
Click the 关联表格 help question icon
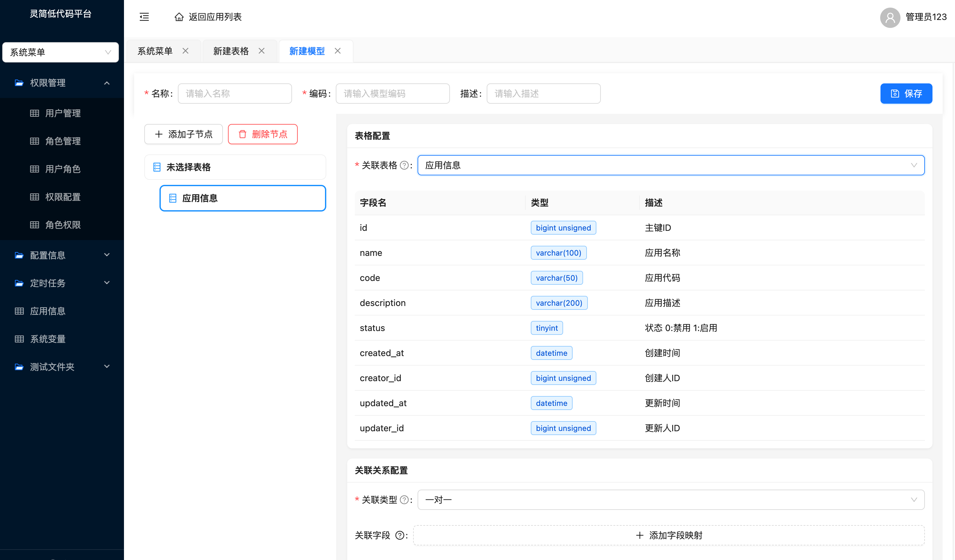click(x=404, y=165)
